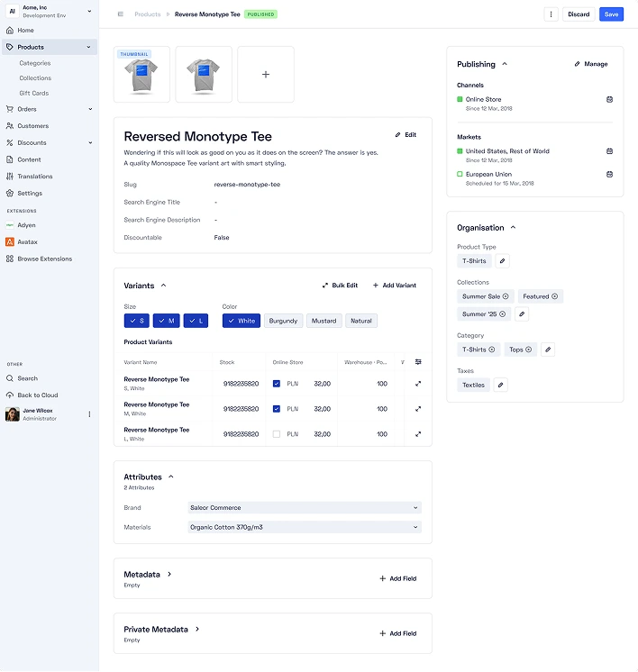
Task: Remove the Tops category tag
Action: coord(529,350)
